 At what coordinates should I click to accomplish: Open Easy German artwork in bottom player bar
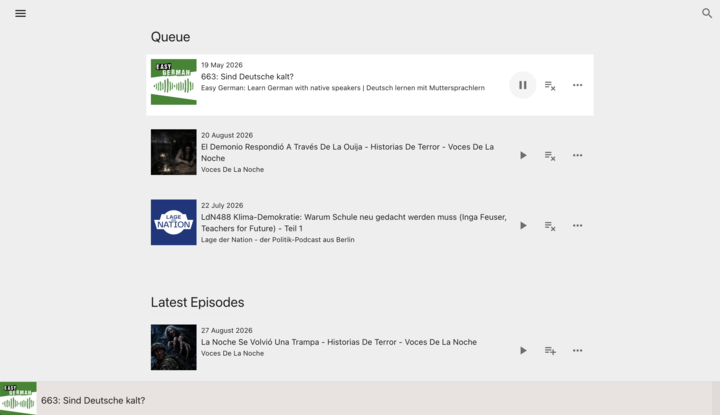(18, 398)
